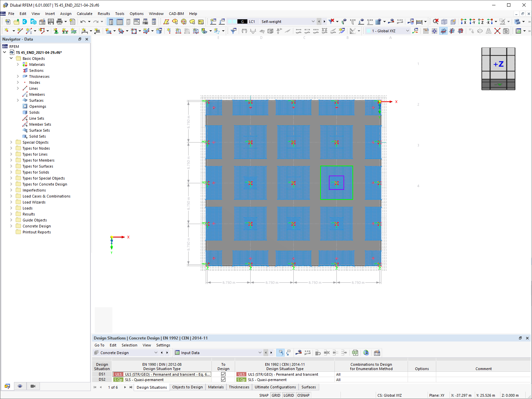This screenshot has height=399, width=532.
Task: Collapse the Basic Objects folder
Action: (11, 58)
